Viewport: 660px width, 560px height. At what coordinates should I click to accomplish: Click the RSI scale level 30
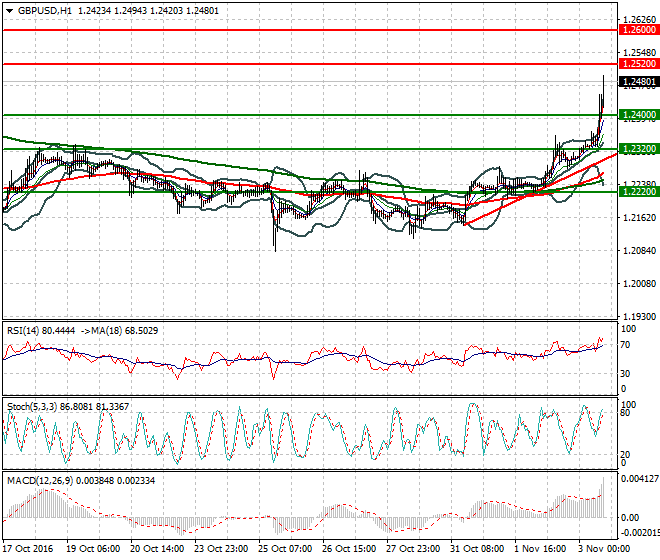click(625, 373)
